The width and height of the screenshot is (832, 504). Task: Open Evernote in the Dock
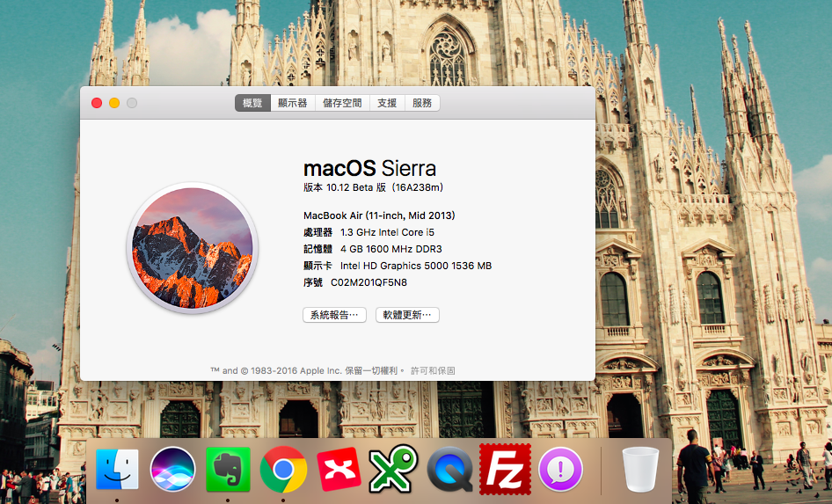click(x=228, y=470)
